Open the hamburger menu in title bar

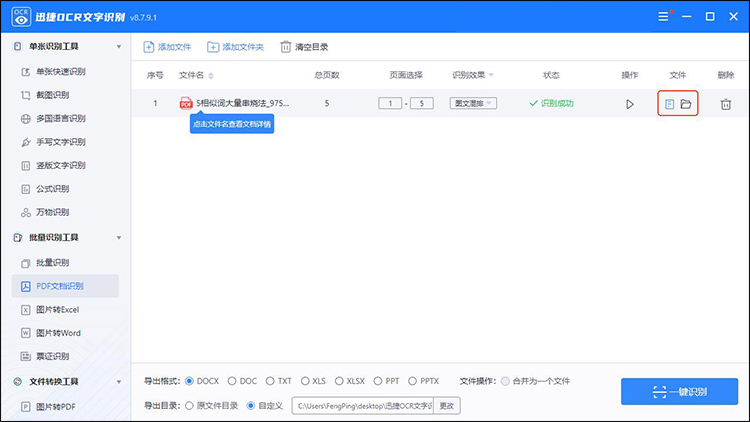[x=663, y=17]
